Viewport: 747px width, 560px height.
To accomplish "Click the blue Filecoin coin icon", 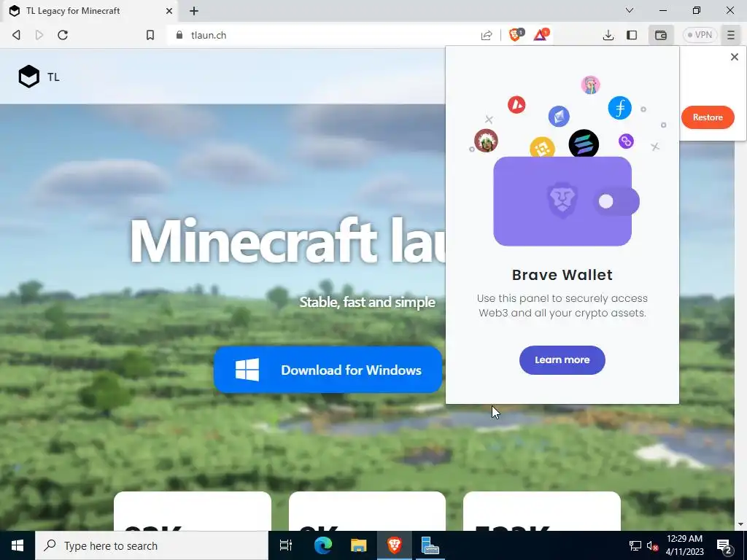I will 620,108.
